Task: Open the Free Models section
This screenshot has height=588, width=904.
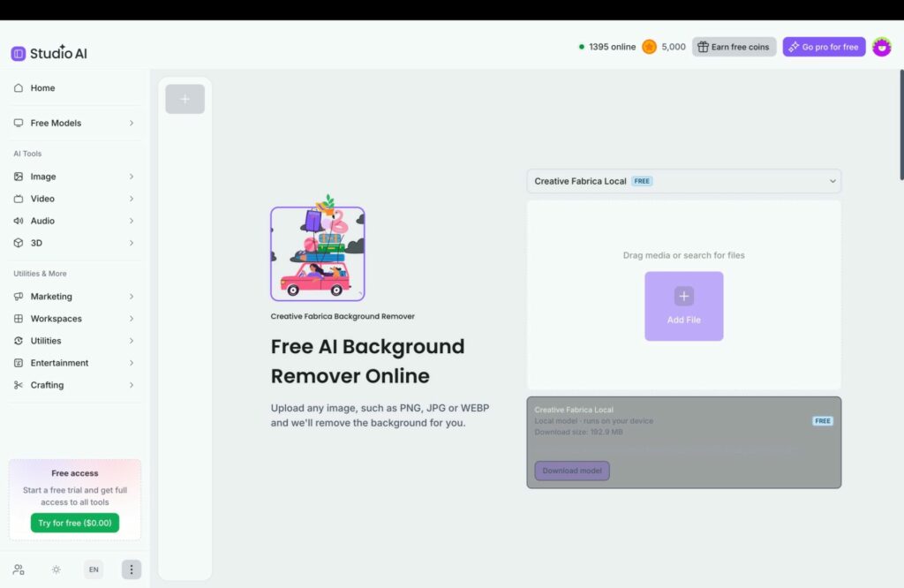Action: click(75, 123)
